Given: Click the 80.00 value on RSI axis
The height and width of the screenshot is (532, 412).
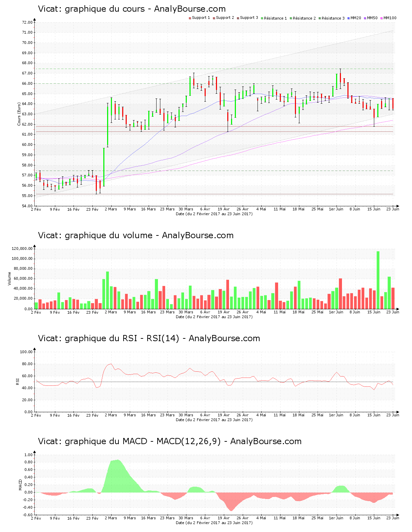Looking at the screenshot, I should (27, 364).
